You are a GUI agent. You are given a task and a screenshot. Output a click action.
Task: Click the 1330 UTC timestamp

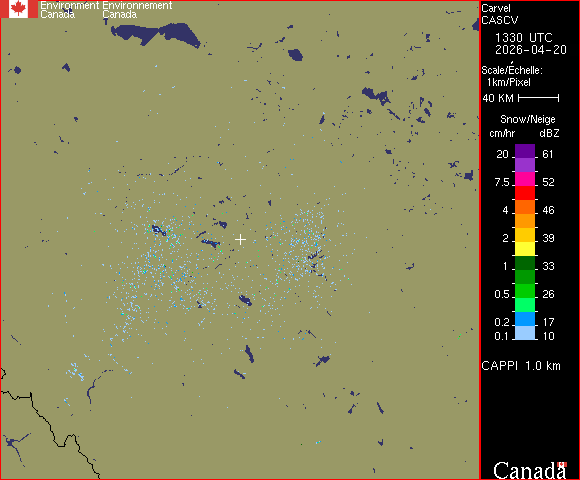click(523, 37)
